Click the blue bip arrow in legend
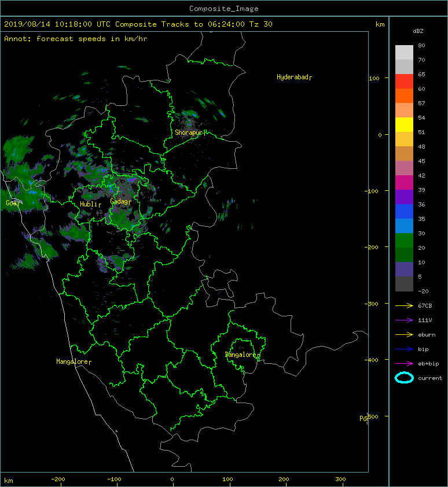The height and width of the screenshot is (487, 448). pyautogui.click(x=404, y=349)
